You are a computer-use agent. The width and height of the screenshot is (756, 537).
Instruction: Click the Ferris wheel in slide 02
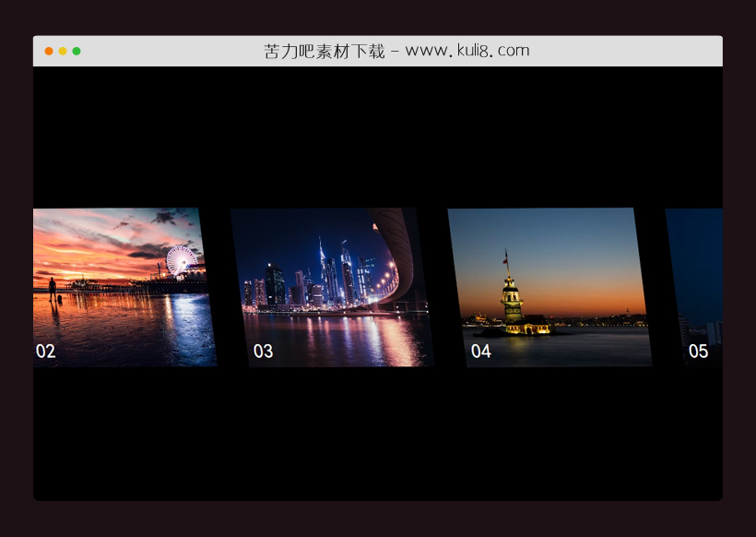click(180, 259)
